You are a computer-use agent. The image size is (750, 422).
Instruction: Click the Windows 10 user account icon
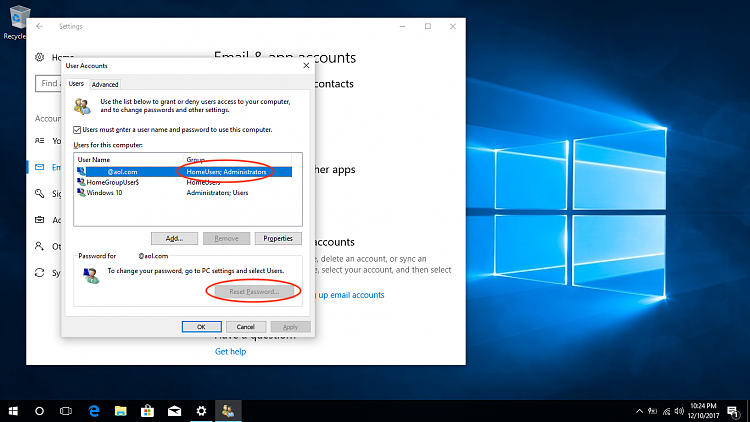tap(81, 193)
